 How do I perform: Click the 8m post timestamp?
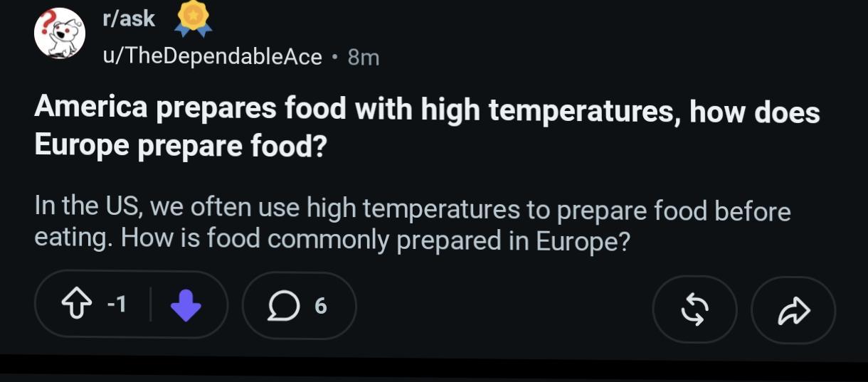(363, 57)
